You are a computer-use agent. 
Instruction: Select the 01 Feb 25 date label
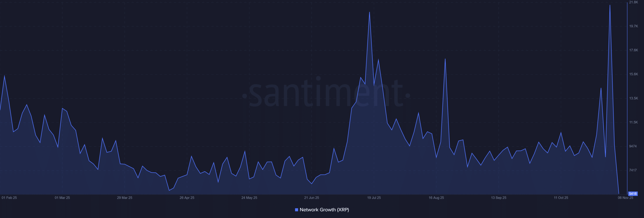tap(9, 198)
